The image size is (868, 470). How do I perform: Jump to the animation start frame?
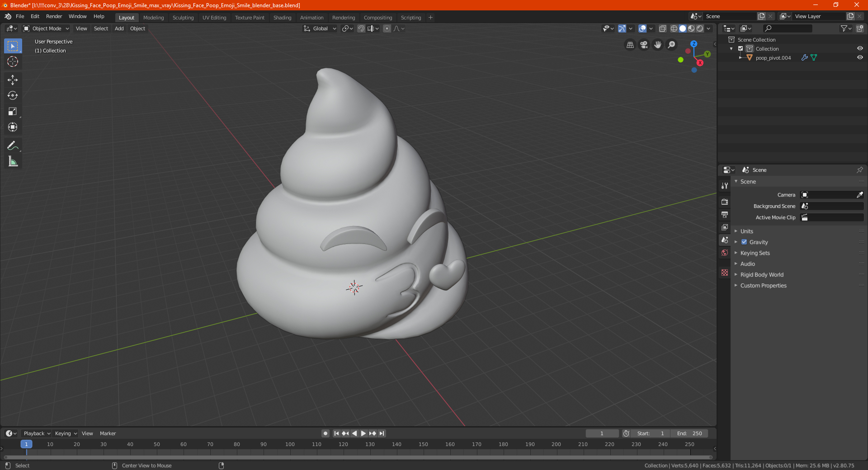pyautogui.click(x=336, y=433)
